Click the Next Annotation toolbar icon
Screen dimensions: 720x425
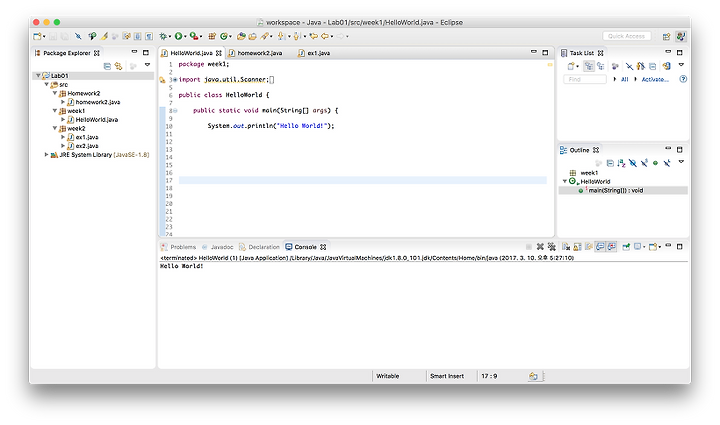[x=281, y=36]
